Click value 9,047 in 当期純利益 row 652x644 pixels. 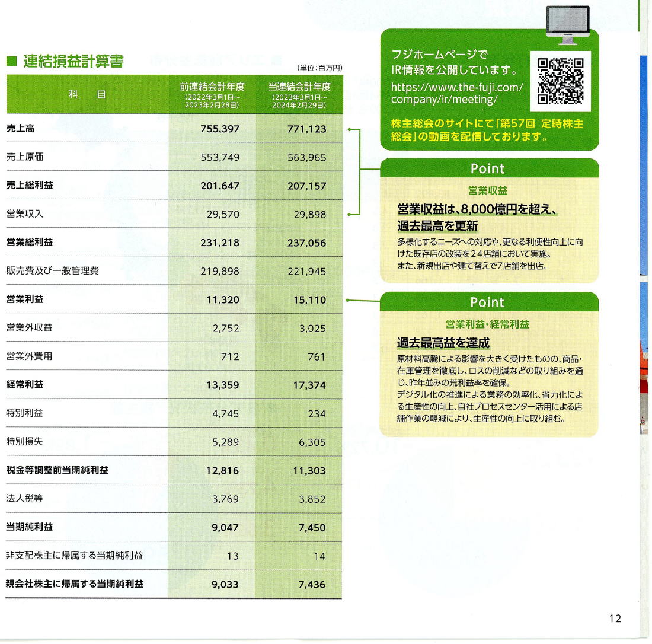tap(225, 528)
